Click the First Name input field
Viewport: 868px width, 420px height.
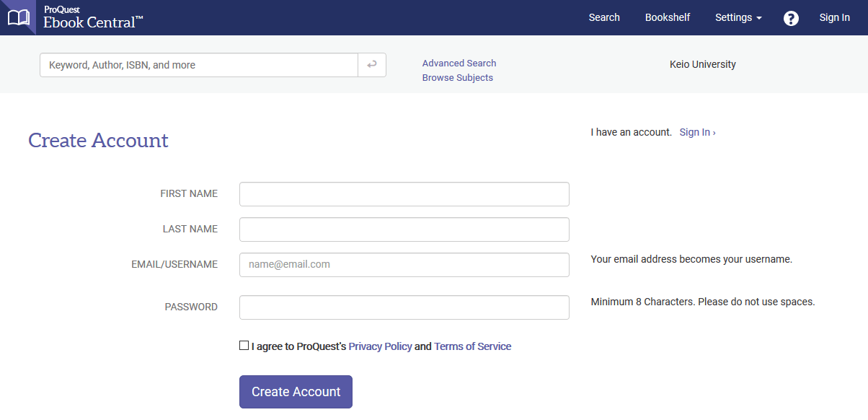pyautogui.click(x=404, y=193)
